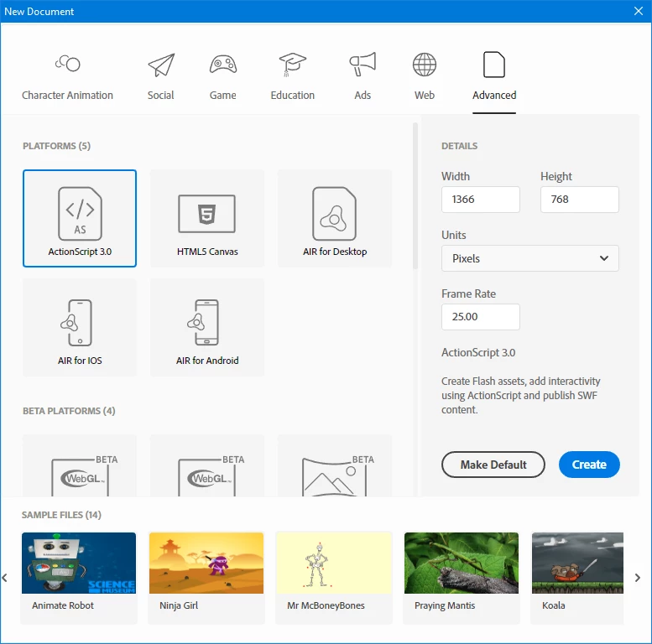Switch to the Ads tab label

[363, 95]
